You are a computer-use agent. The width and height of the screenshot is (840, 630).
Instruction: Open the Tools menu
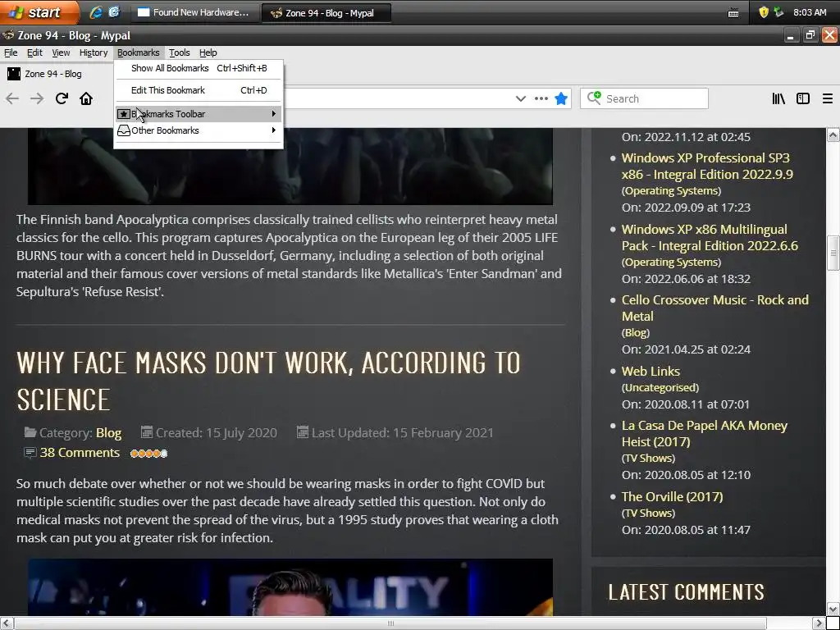[180, 52]
